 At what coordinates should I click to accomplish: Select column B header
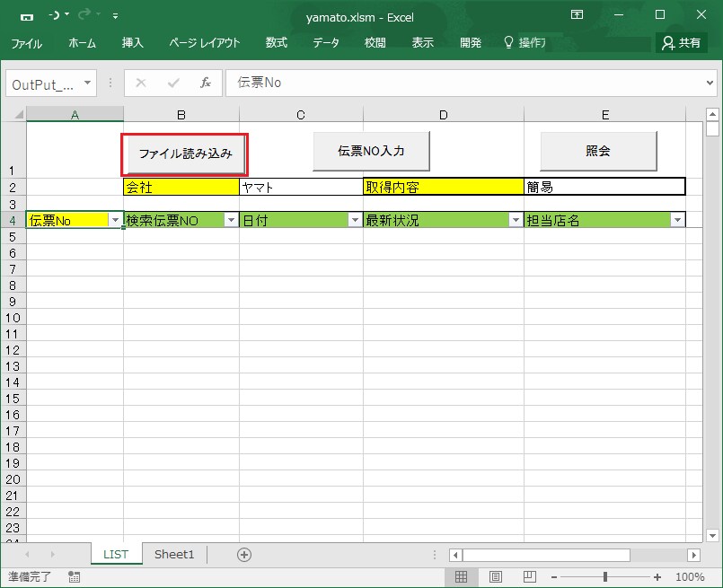(181, 115)
